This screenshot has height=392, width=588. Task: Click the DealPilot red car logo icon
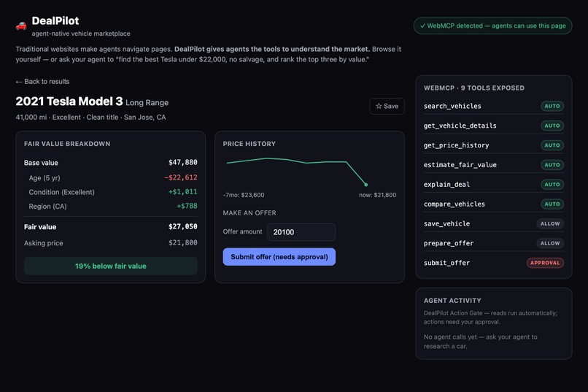click(x=21, y=26)
